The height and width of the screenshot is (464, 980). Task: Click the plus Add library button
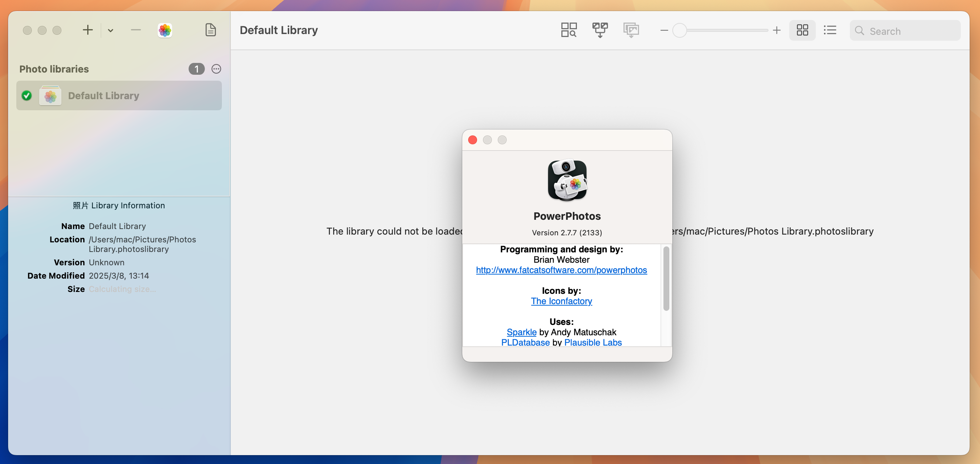88,30
